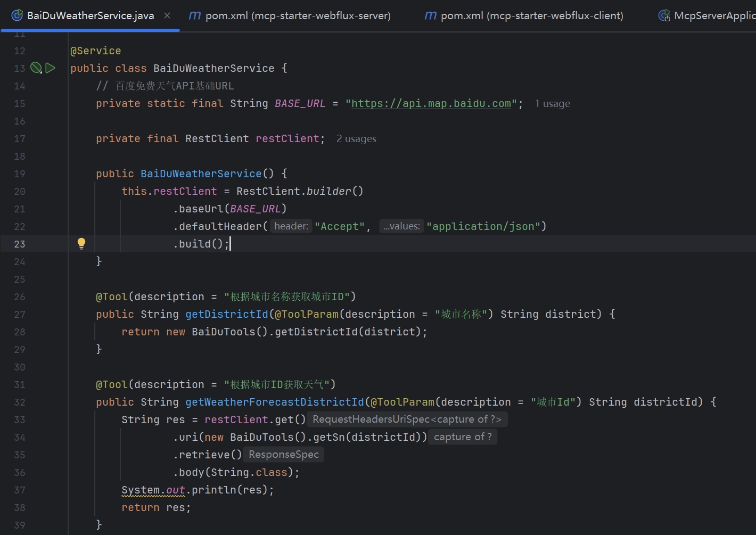Click the builder() method call
Image resolution: width=756 pixels, height=535 pixels.
point(335,191)
